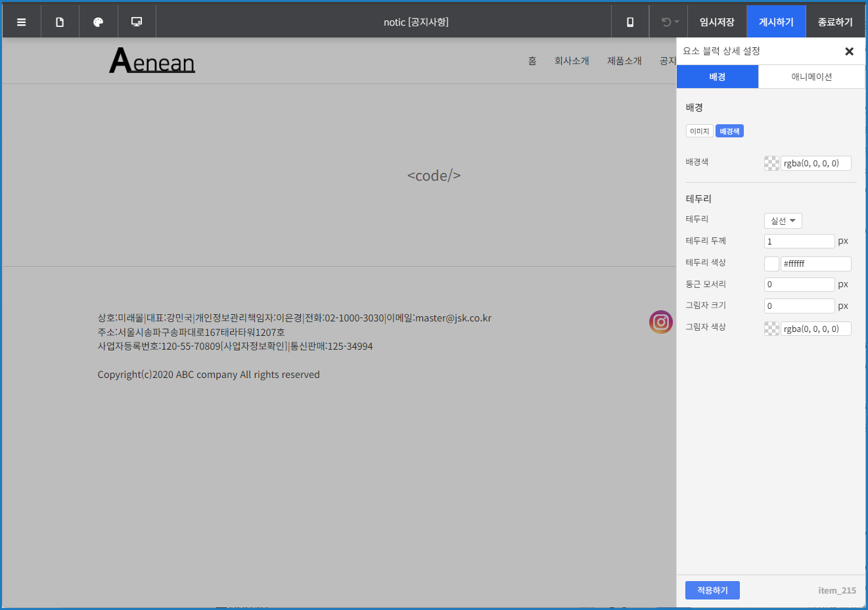Select the page document icon in the toolbar
This screenshot has width=868, height=610.
(x=60, y=21)
